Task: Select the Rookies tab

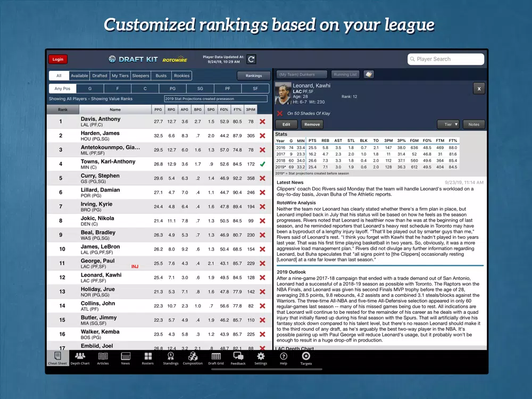Action: [x=182, y=76]
